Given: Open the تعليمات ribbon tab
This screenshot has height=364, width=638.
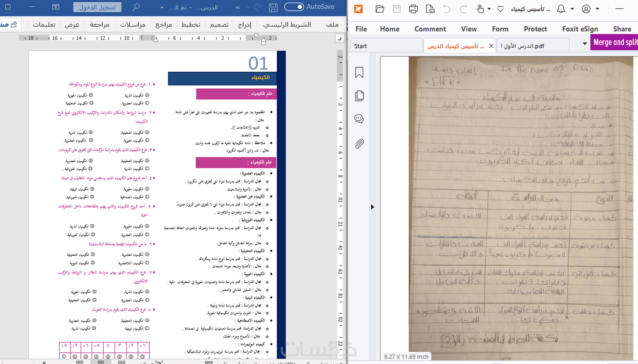Looking at the screenshot, I should pyautogui.click(x=44, y=24).
